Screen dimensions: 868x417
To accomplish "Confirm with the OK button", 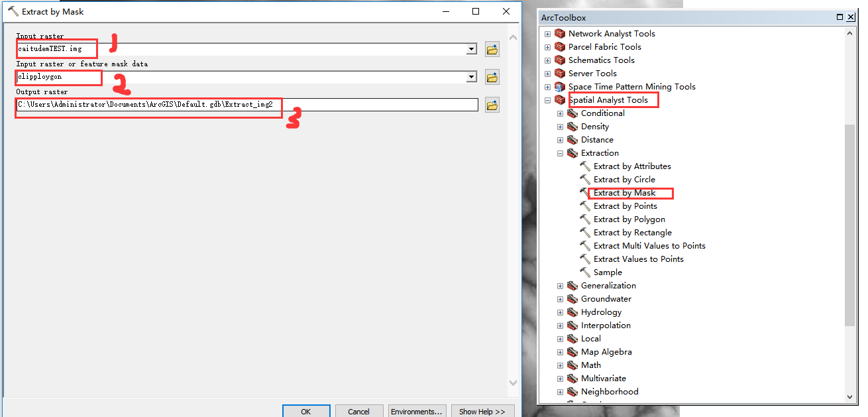I will [x=305, y=412].
